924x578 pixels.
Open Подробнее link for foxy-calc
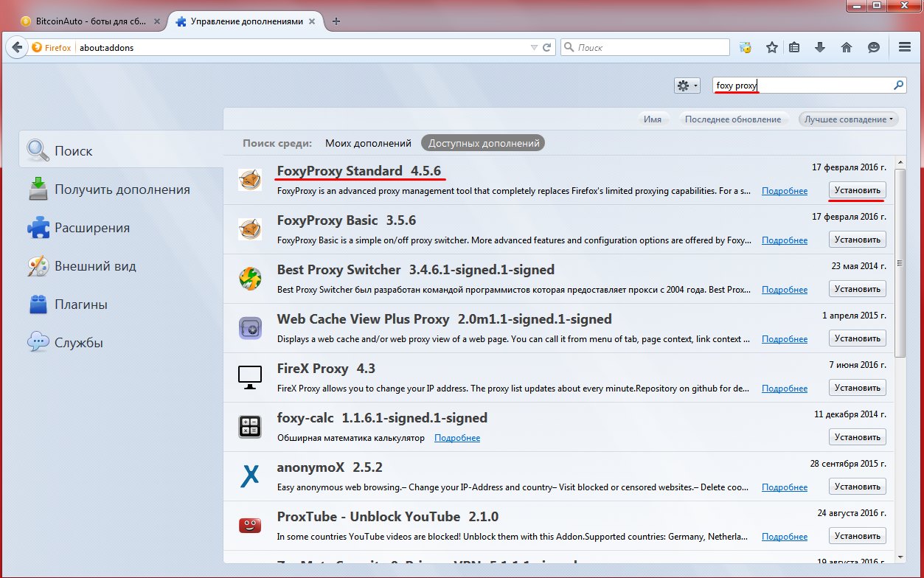[x=457, y=438]
